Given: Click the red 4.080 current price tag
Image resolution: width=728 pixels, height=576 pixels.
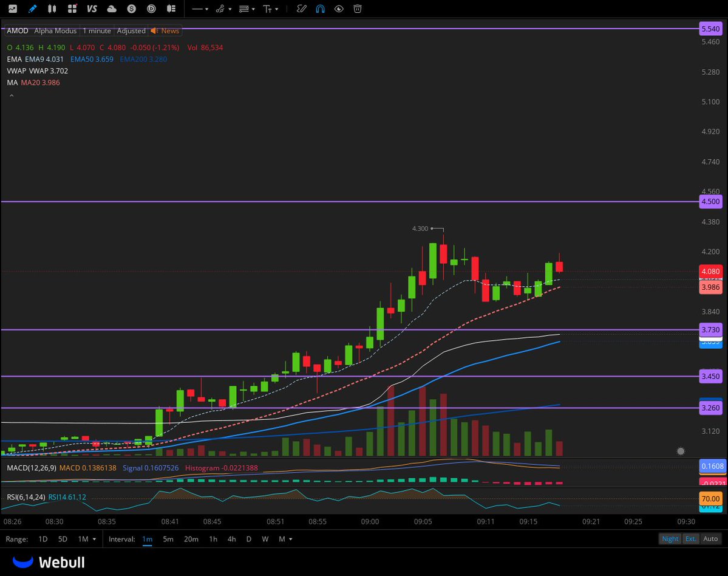Looking at the screenshot, I should (710, 271).
